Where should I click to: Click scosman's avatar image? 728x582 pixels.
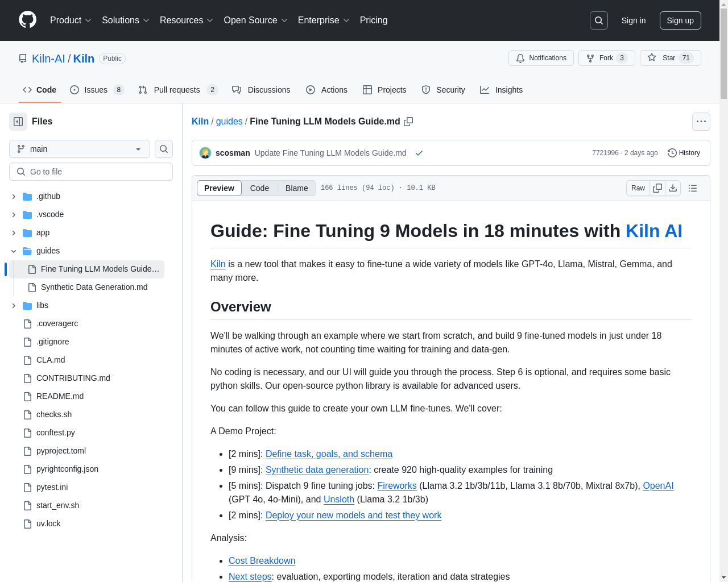point(205,153)
